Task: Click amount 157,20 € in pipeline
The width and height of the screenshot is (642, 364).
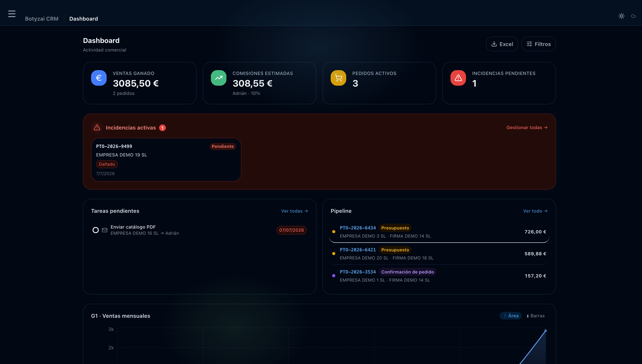Action: 535,276
